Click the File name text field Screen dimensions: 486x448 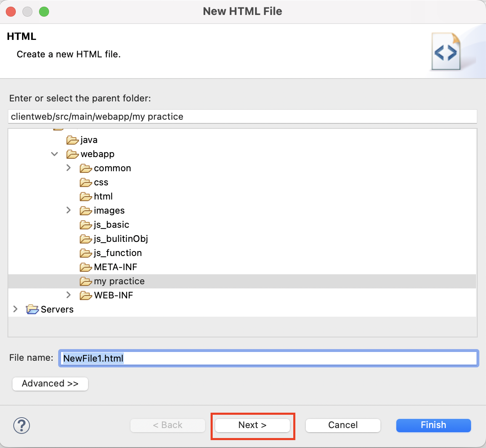point(268,358)
